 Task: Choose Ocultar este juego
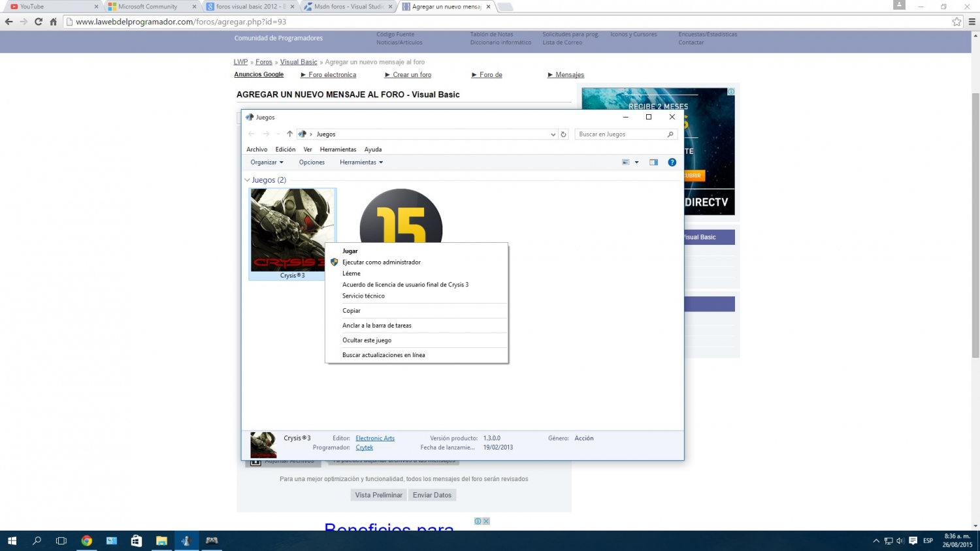point(417,340)
